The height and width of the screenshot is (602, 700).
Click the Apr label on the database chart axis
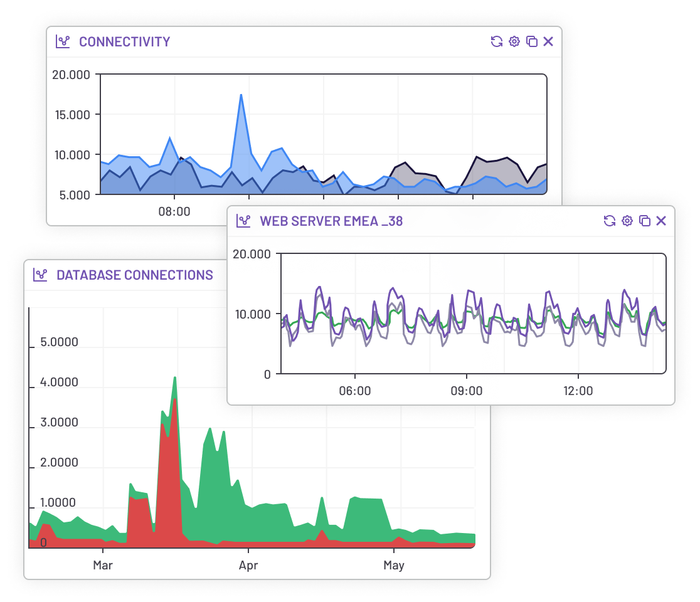pos(248,566)
